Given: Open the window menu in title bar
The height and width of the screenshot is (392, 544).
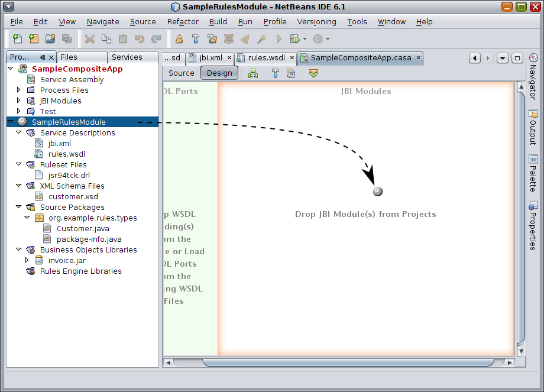Looking at the screenshot, I should coord(9,7).
